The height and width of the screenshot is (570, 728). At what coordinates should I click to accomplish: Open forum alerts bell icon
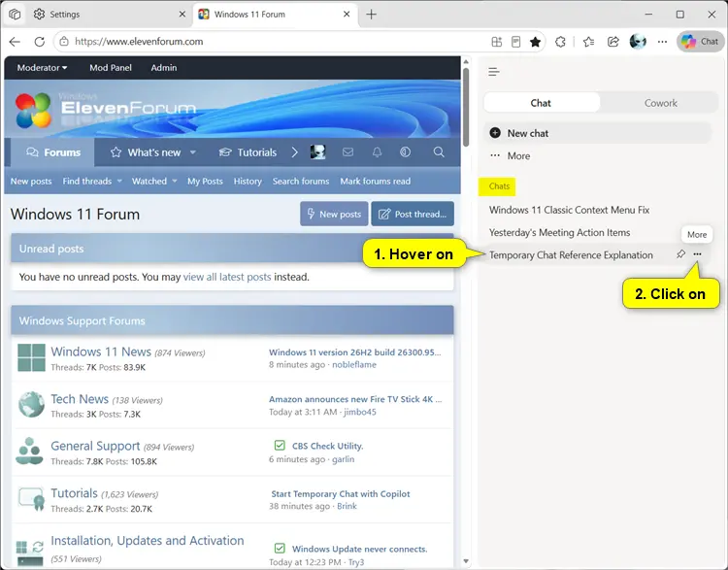(377, 152)
